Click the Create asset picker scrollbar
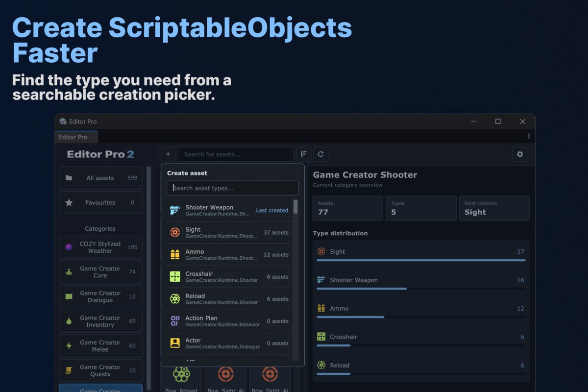 tap(295, 206)
